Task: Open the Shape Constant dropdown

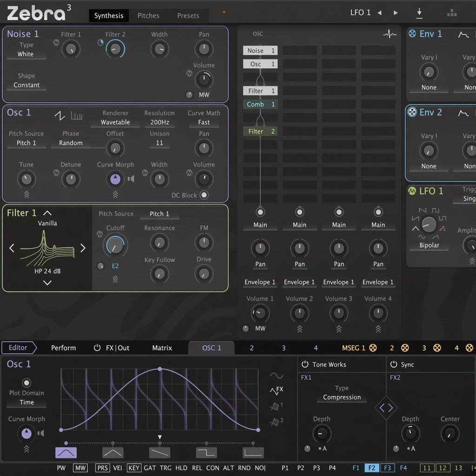Action: [26, 85]
